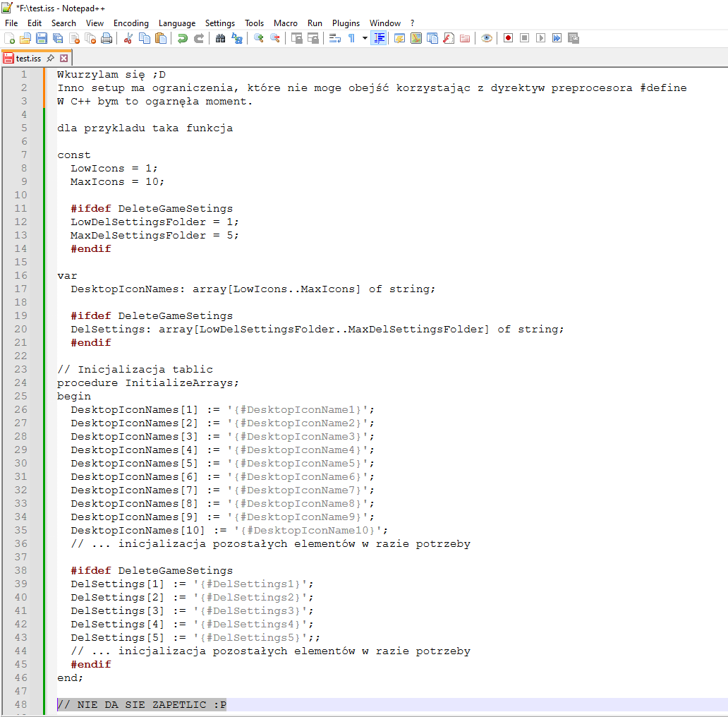Open the View menu

(x=95, y=23)
